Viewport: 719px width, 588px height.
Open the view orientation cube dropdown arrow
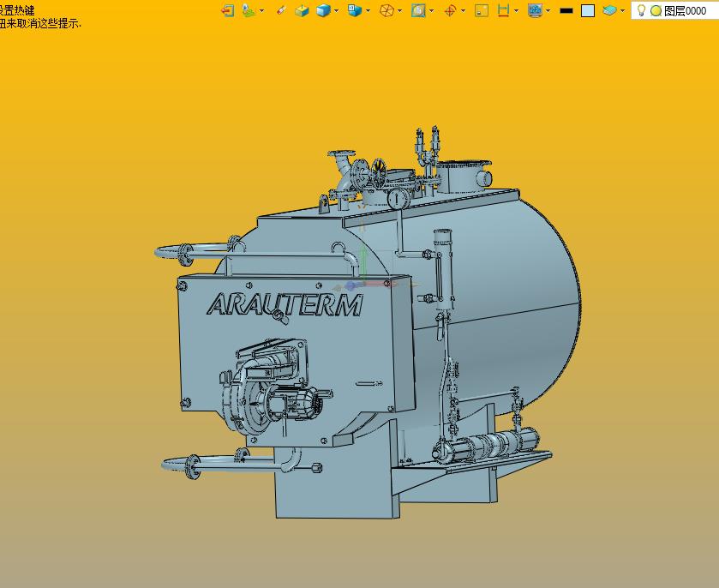pyautogui.click(x=368, y=10)
